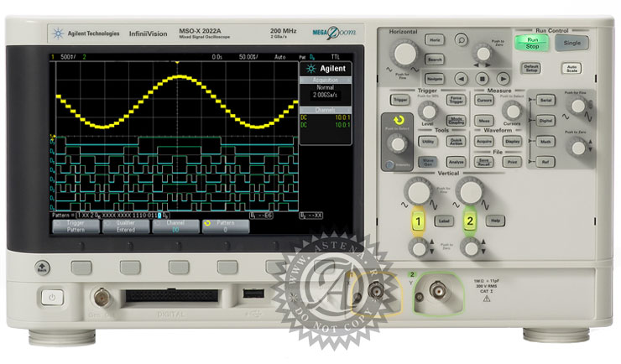
Task: Click the channel 2 BNC input connector
Action: coord(438,292)
